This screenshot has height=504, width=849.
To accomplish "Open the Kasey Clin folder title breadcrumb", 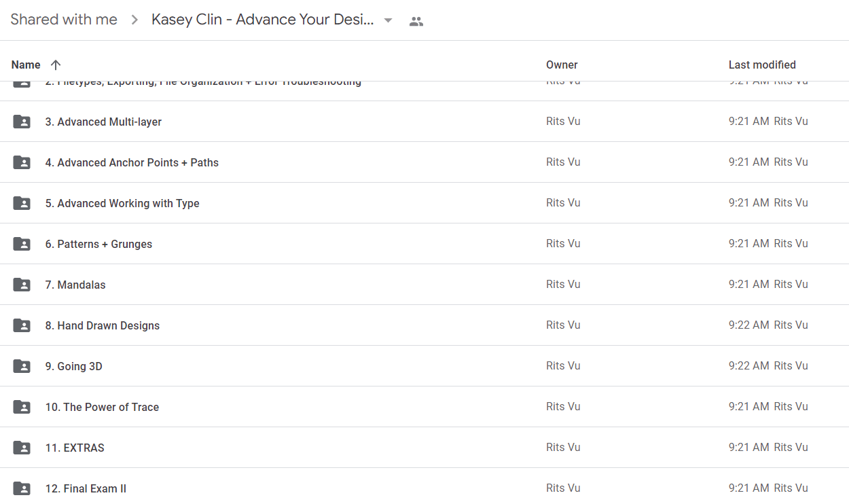I will coord(263,20).
